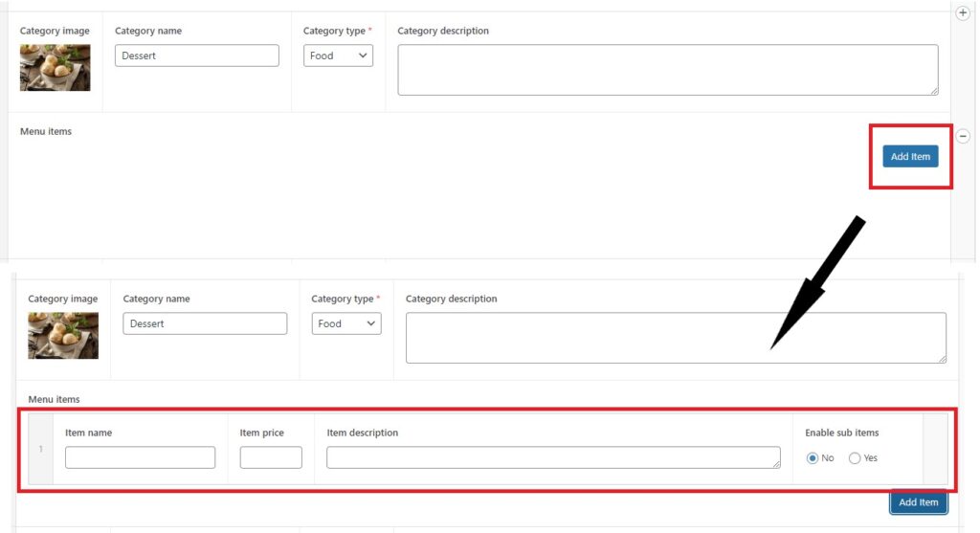Click the minus icon to remove the category row

964,136
